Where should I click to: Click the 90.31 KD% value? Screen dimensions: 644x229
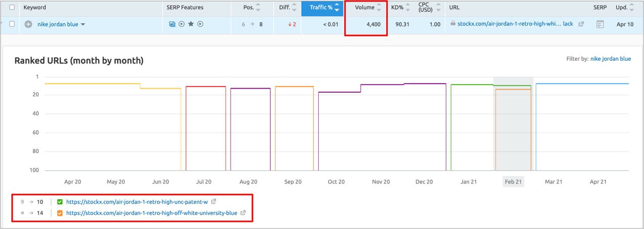402,24
